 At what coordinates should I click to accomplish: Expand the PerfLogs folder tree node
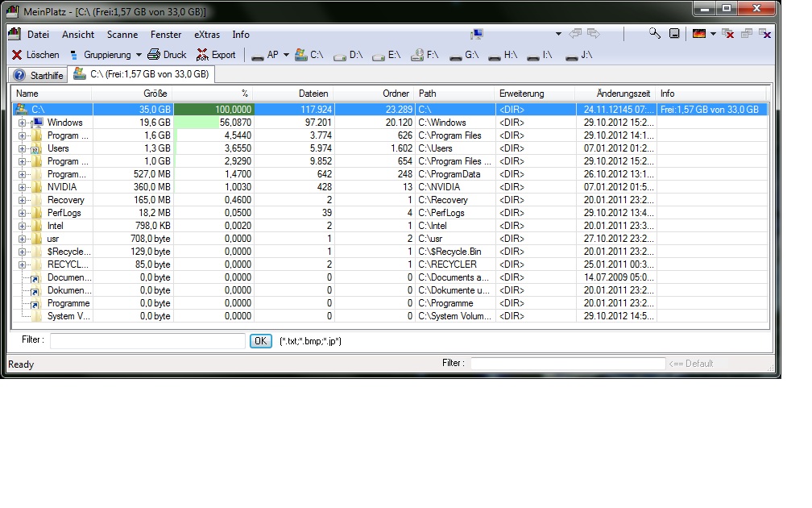[x=22, y=213]
